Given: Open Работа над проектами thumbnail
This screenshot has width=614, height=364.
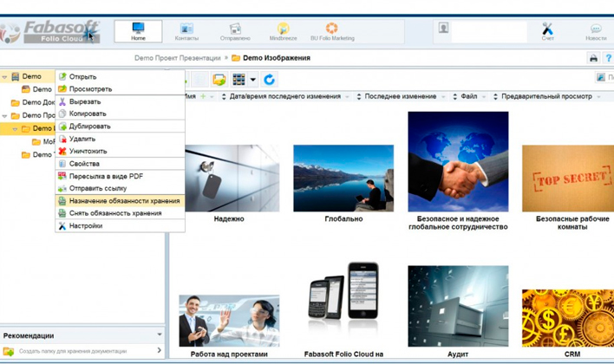Looking at the screenshot, I should [229, 321].
